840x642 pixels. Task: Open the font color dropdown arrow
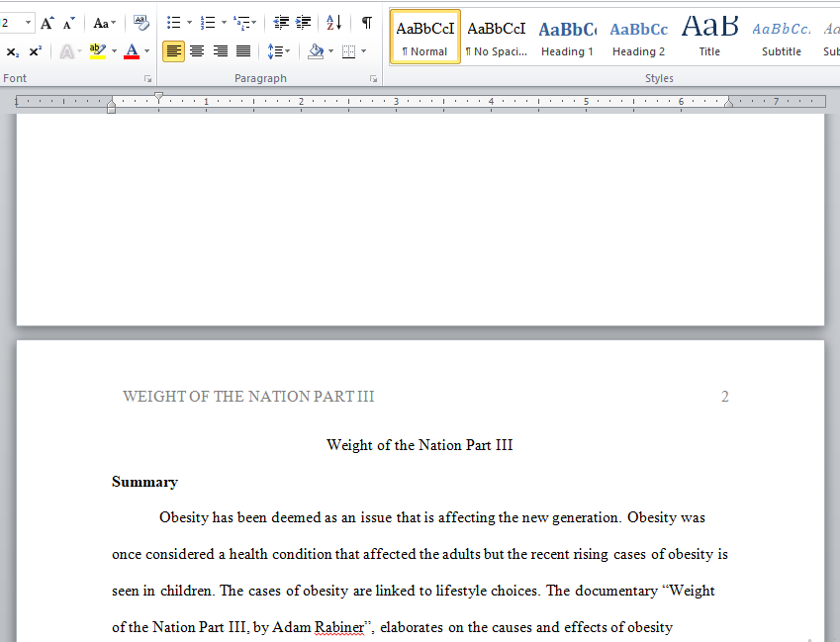146,51
